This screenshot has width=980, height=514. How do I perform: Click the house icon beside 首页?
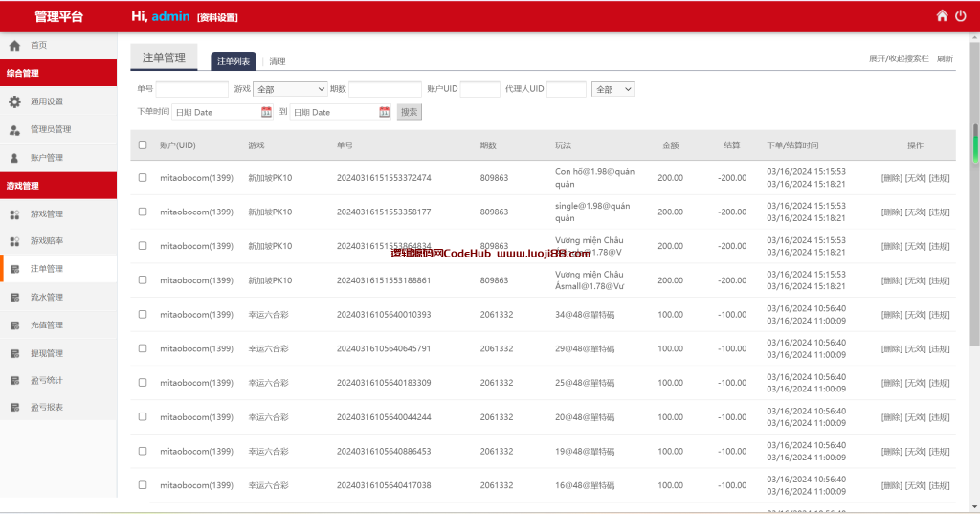coord(15,45)
